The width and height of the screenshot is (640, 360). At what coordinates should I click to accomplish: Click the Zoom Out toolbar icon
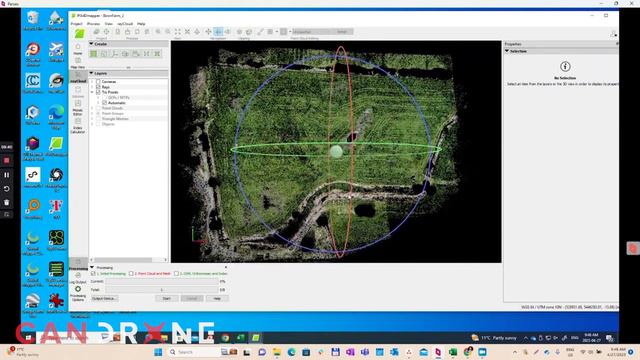tap(168, 32)
